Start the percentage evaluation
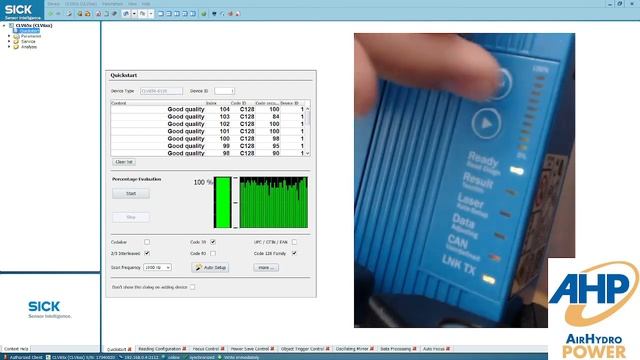Screen dimensions: 640x360 tap(131, 193)
